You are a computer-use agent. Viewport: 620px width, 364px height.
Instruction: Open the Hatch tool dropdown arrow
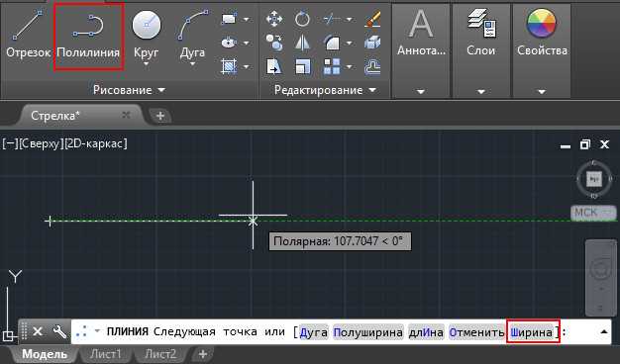tap(246, 66)
